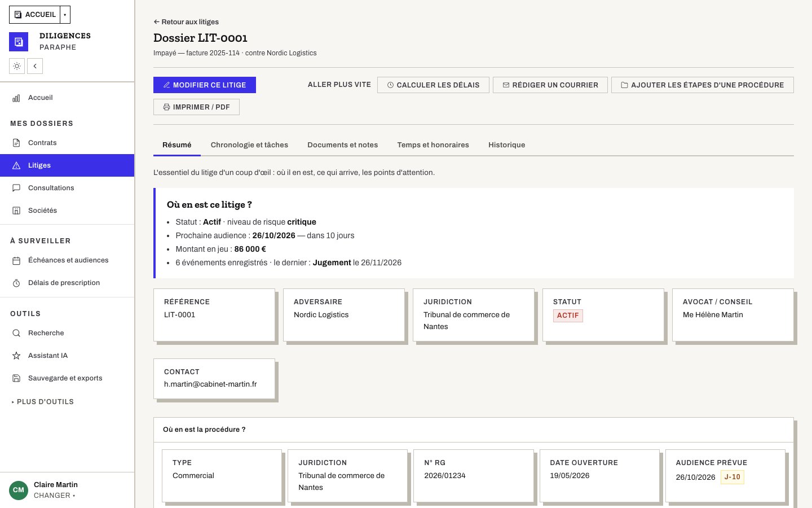Click the ACTIF status badge
Image resolution: width=812 pixels, height=508 pixels.
click(568, 316)
